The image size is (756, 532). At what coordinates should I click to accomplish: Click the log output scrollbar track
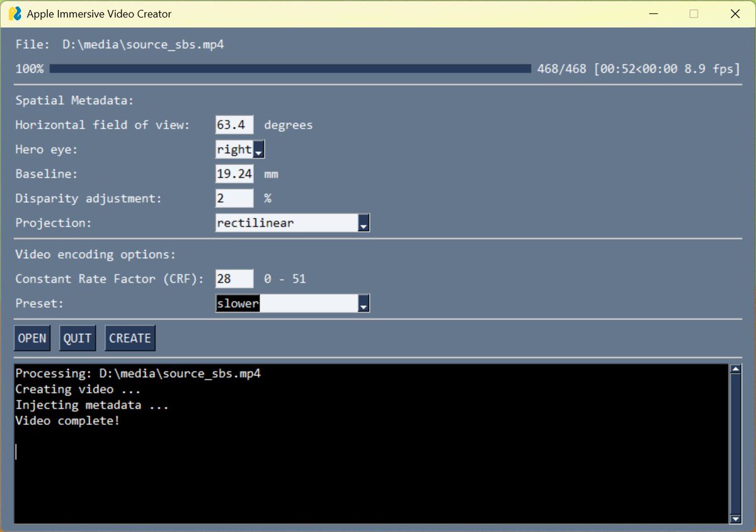735,444
